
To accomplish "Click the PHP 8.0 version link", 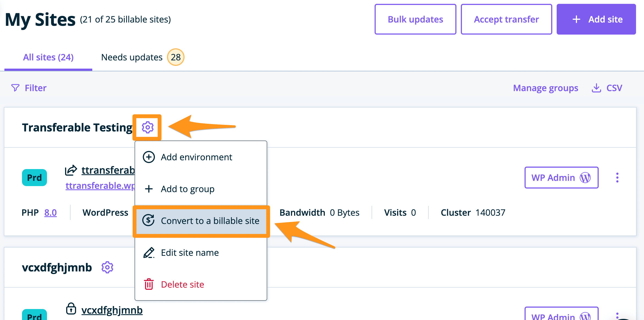I will click(51, 213).
